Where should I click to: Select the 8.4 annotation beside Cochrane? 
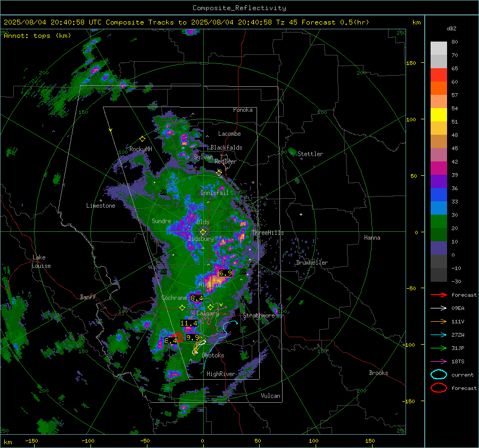pos(197,298)
